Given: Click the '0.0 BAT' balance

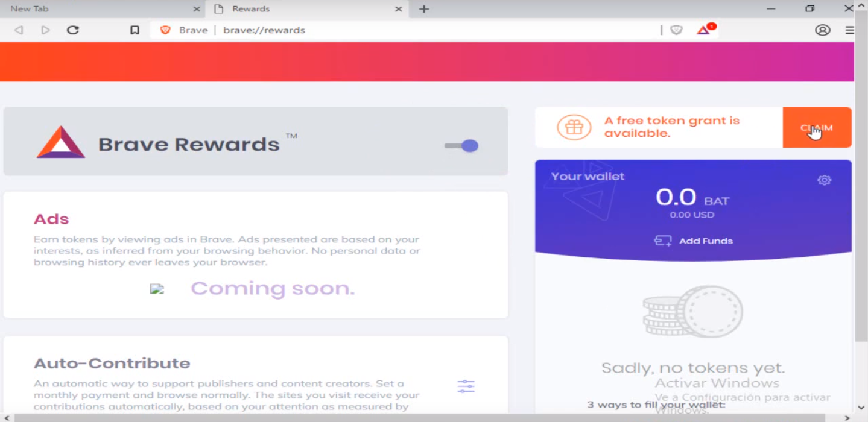Looking at the screenshot, I should [x=692, y=197].
